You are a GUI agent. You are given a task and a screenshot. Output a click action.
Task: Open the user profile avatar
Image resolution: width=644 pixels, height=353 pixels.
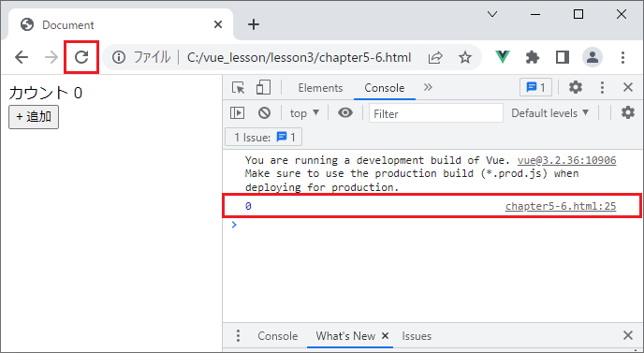[x=593, y=57]
